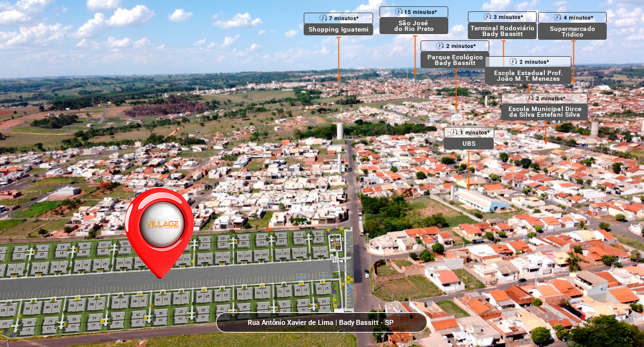The image size is (644, 347).
Task: Click the clock icon beside 7 minutos
Action: pos(323,18)
